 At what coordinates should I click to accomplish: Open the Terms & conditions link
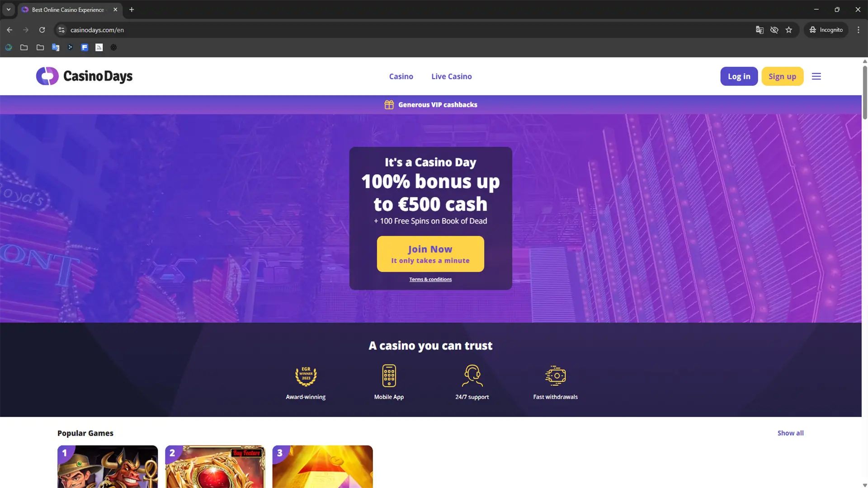(x=430, y=279)
